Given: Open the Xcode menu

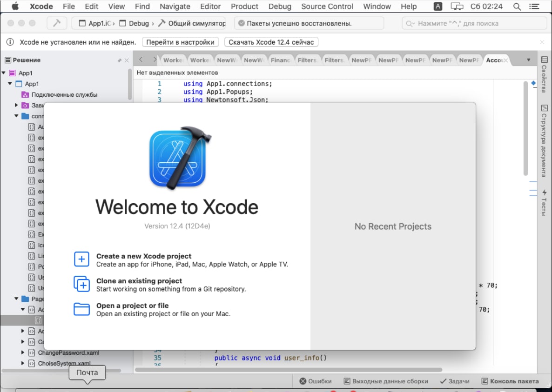Looking at the screenshot, I should [41, 7].
